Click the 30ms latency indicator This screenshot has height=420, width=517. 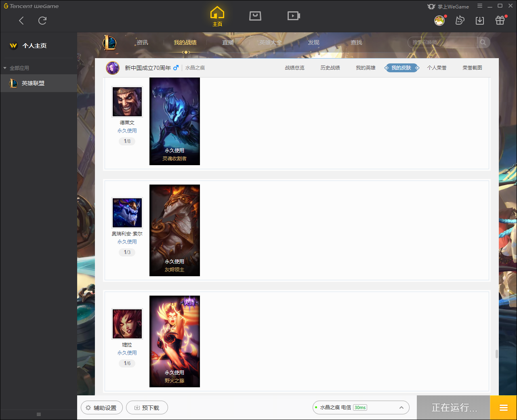(360, 407)
